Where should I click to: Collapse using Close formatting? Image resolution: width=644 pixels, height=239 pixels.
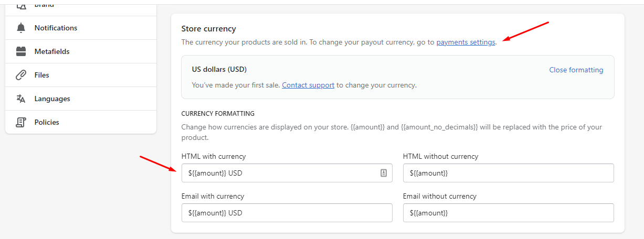[x=576, y=70]
